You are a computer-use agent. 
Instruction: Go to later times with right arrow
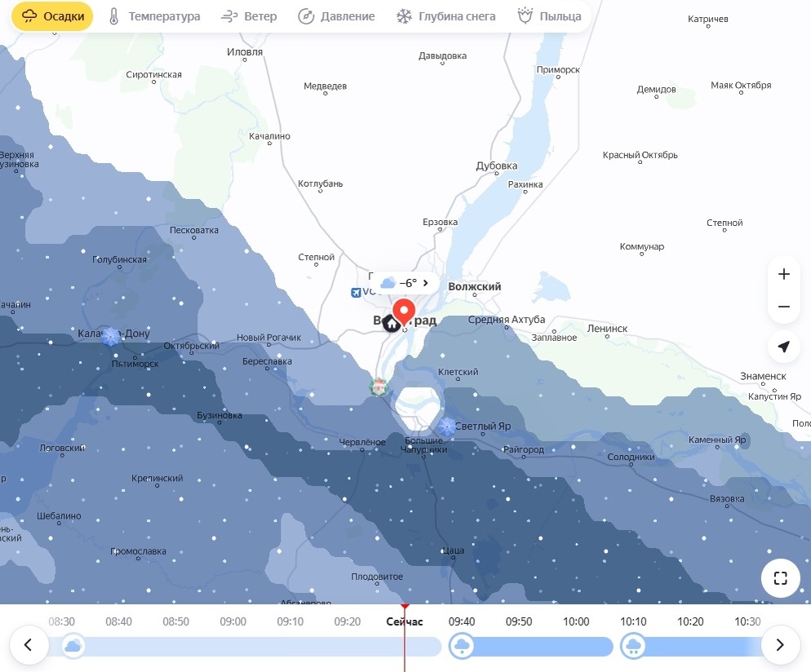click(x=781, y=644)
